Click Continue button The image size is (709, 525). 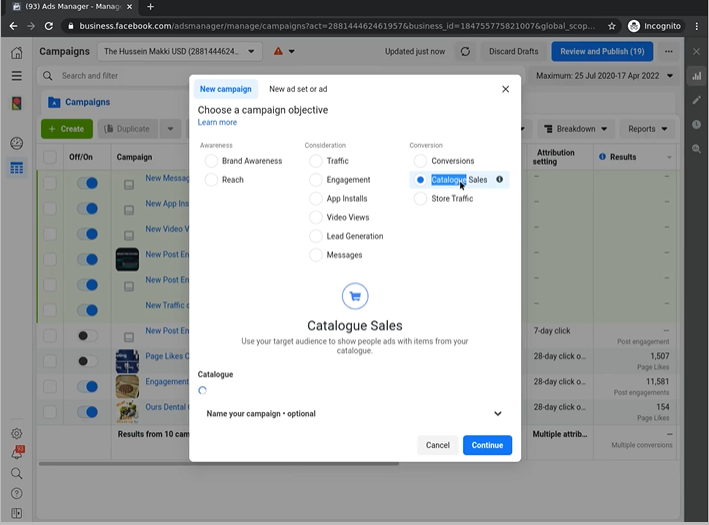point(487,445)
